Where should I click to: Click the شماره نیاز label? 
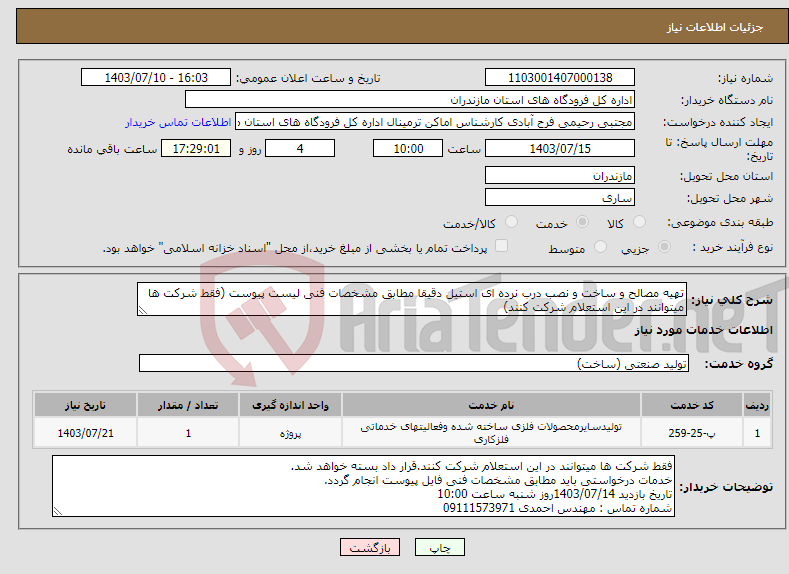[x=746, y=78]
